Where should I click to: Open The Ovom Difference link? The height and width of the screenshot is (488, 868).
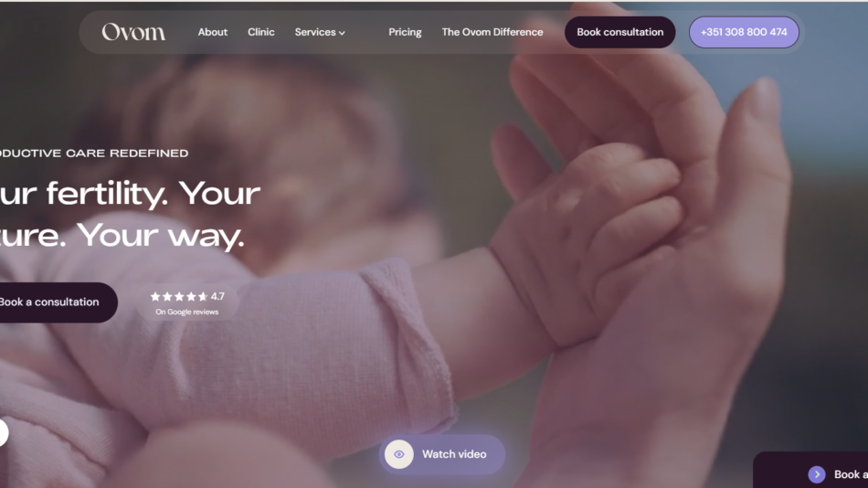tap(492, 32)
